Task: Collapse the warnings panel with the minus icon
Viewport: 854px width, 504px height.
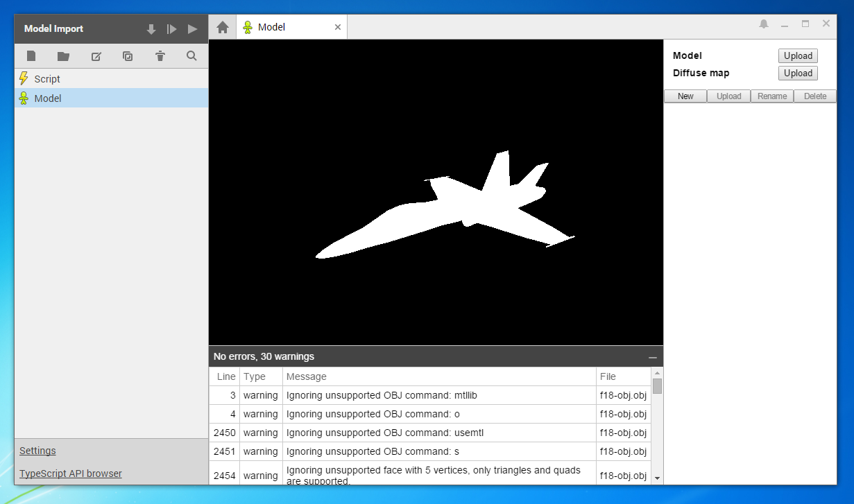Action: click(652, 357)
